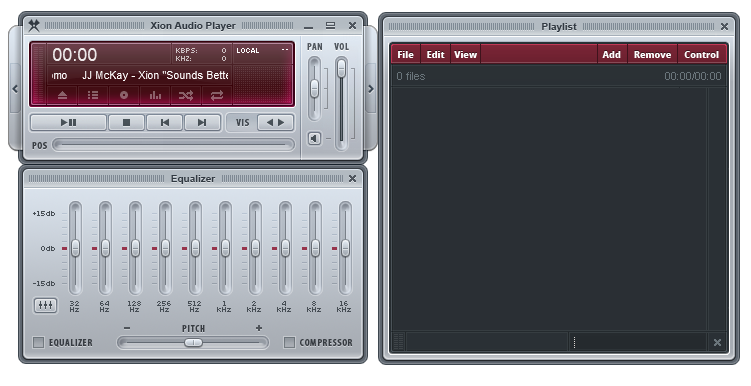Toggle the equalizer bars icon in display
This screenshot has width=751, height=386.
click(155, 95)
